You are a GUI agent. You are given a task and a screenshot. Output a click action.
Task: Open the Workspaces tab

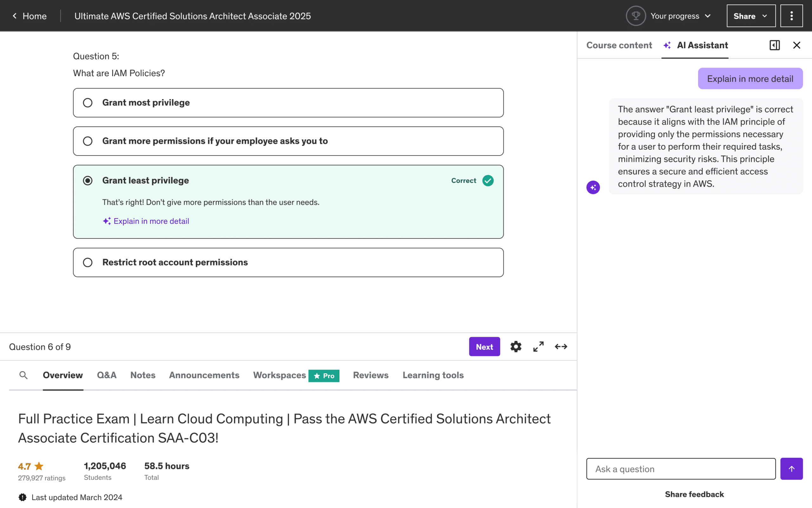[279, 375]
